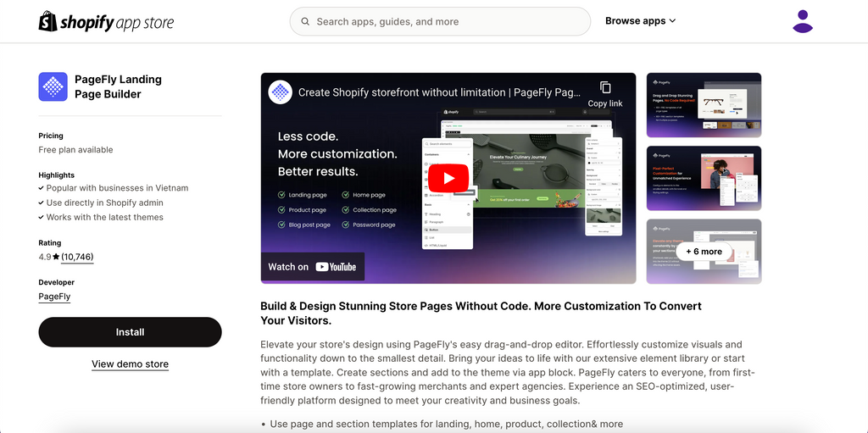The width and height of the screenshot is (868, 433).
Task: Click the Pricing label
Action: [51, 136]
